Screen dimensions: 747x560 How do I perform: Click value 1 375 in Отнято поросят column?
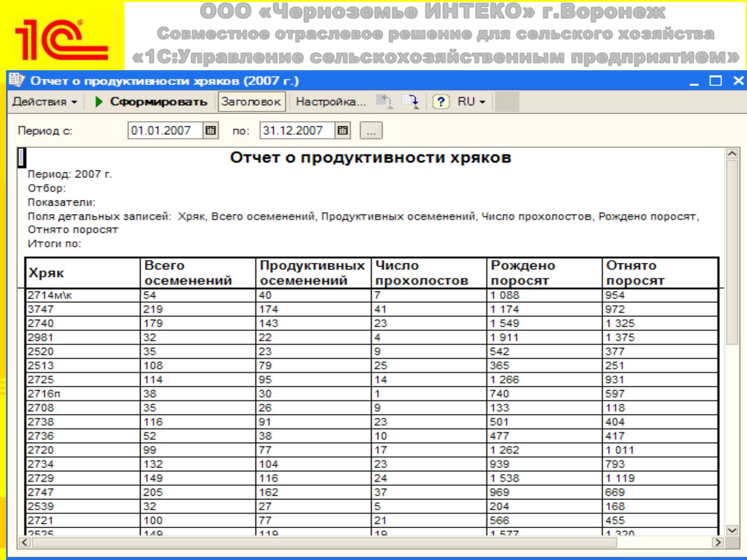coord(660,337)
